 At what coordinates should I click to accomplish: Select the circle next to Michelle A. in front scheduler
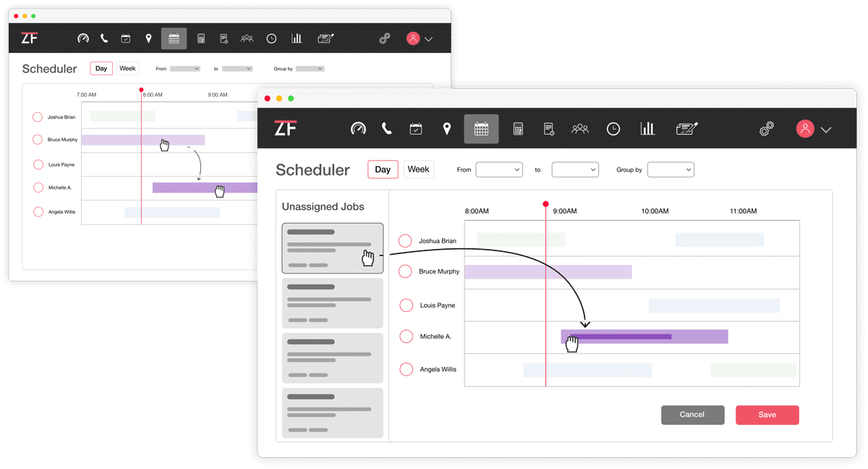click(407, 337)
